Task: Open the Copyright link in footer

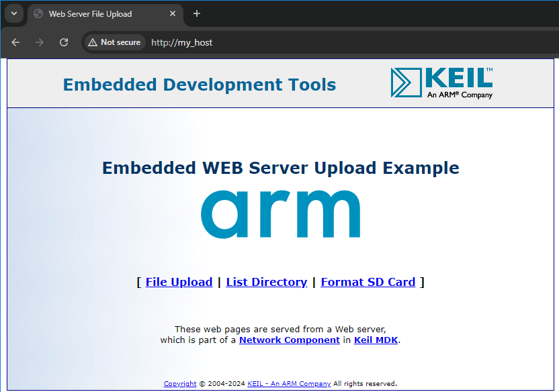Action: pyautogui.click(x=180, y=384)
